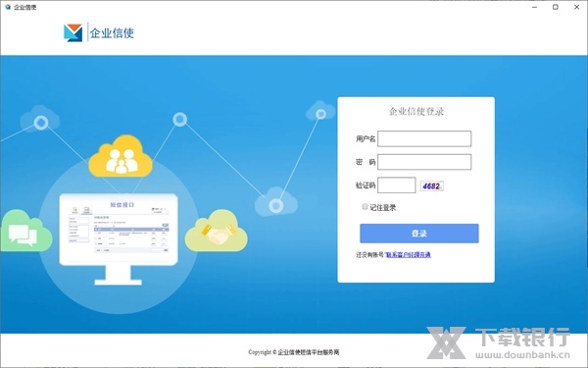588x368 pixels.
Task: Click the Copyright 企业信使短信平台服务商 text
Action: 294,352
